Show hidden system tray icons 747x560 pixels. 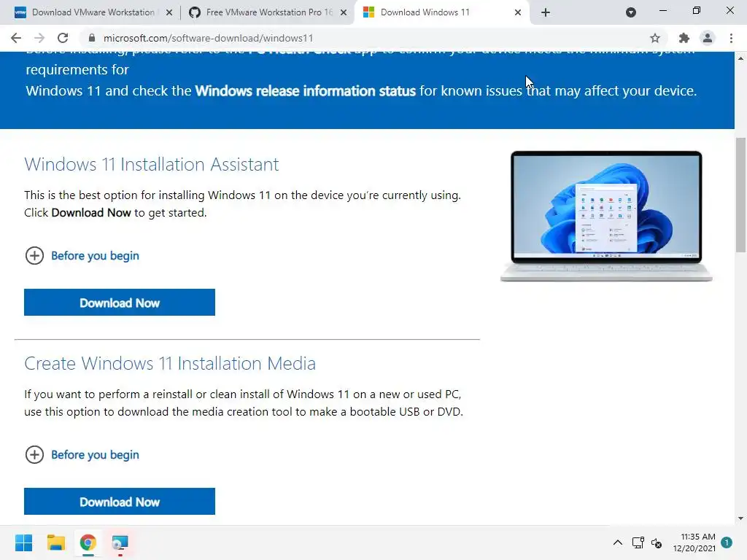click(617, 542)
